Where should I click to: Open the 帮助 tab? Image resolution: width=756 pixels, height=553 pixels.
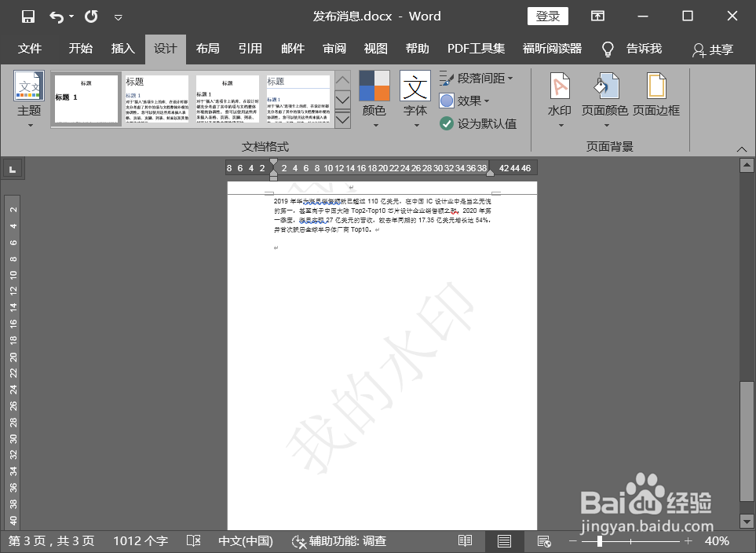(417, 49)
